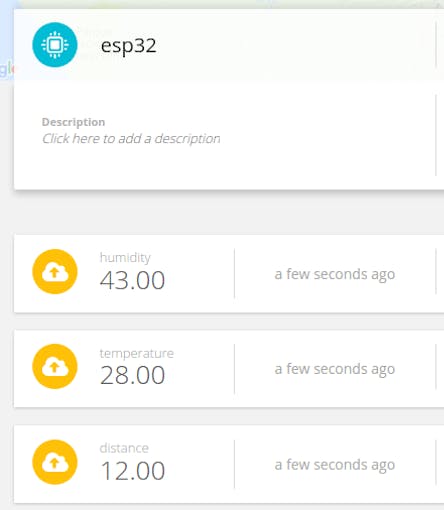The width and height of the screenshot is (444, 510).
Task: Open the temperature variable card
Action: 229,369
